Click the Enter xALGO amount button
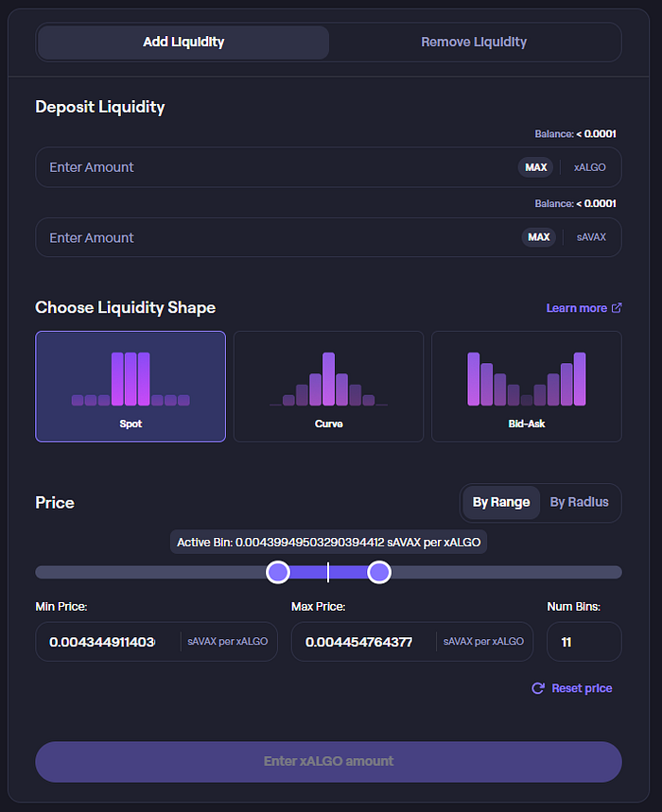 point(328,762)
